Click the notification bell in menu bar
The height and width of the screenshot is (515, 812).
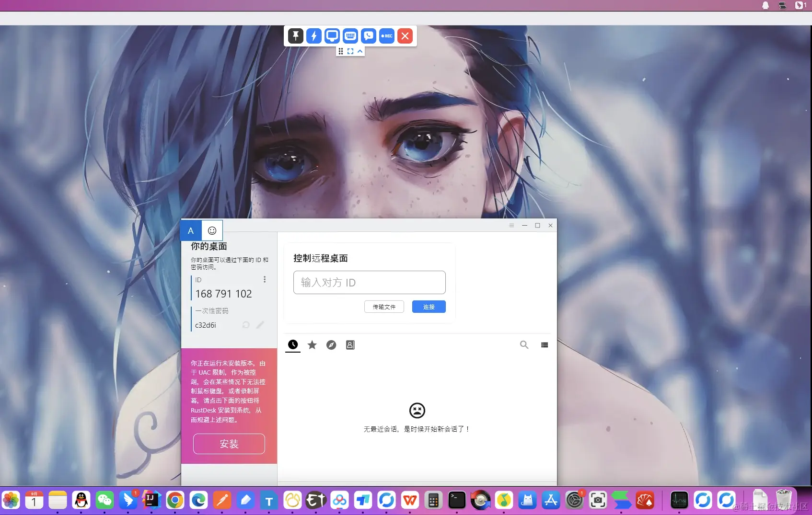(766, 5)
